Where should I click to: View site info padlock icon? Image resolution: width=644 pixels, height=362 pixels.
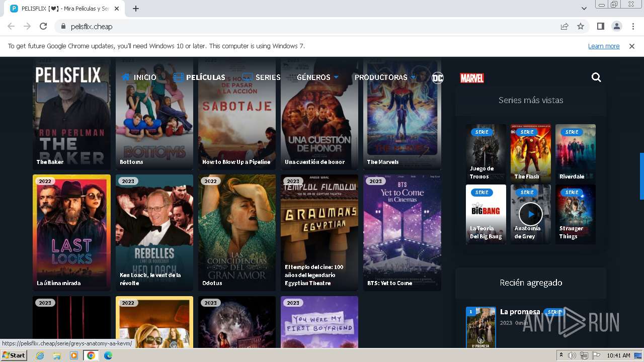(63, 26)
